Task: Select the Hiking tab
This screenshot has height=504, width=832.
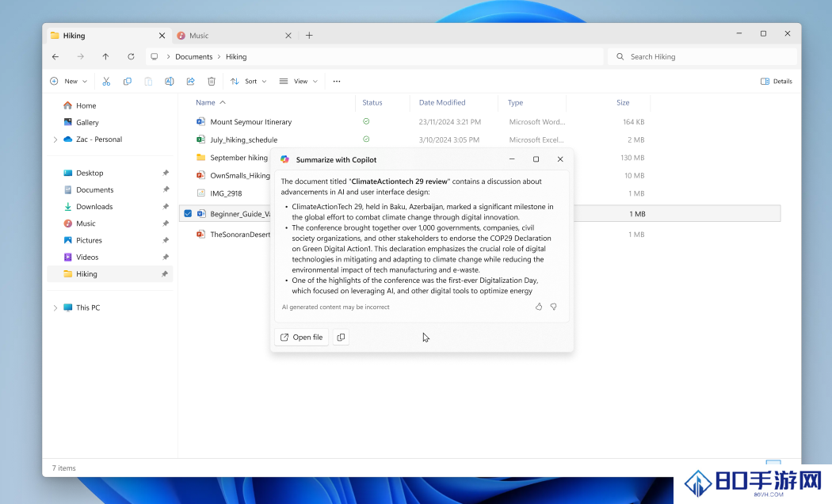Action: (x=109, y=36)
